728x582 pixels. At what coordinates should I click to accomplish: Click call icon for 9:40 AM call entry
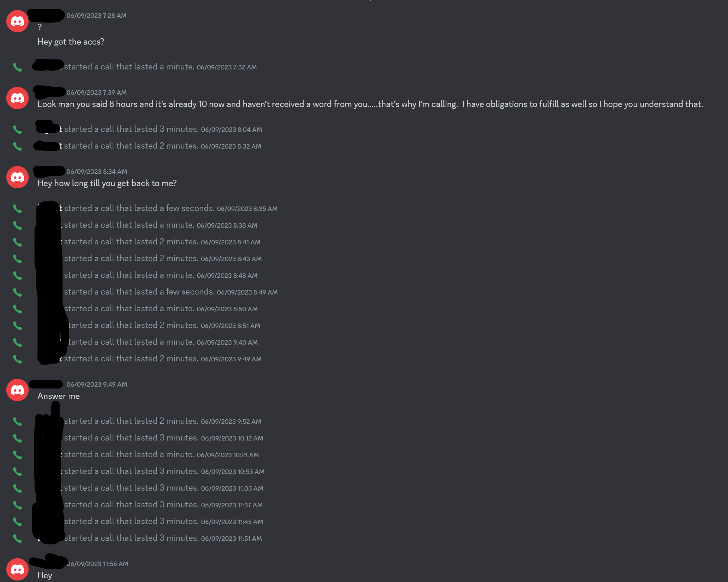17,342
